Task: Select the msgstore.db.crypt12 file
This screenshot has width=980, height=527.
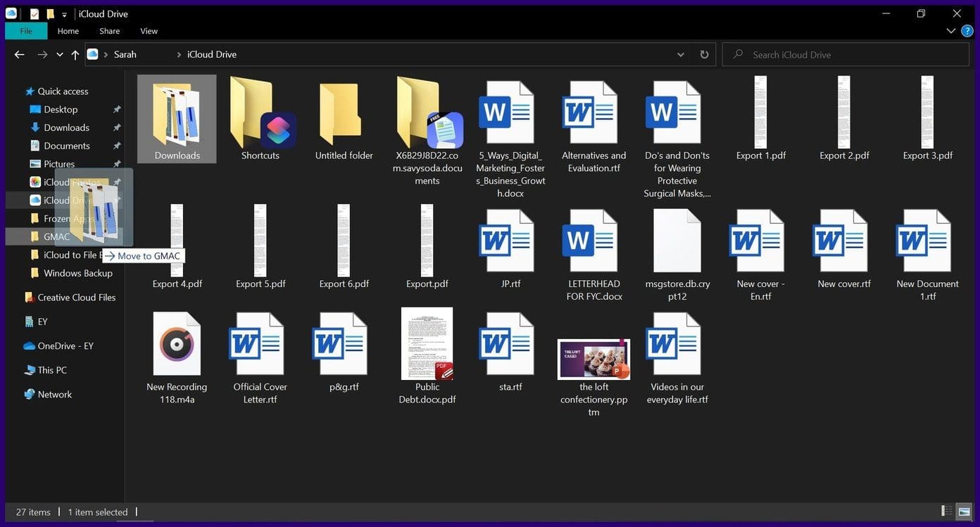Action: tap(677, 255)
